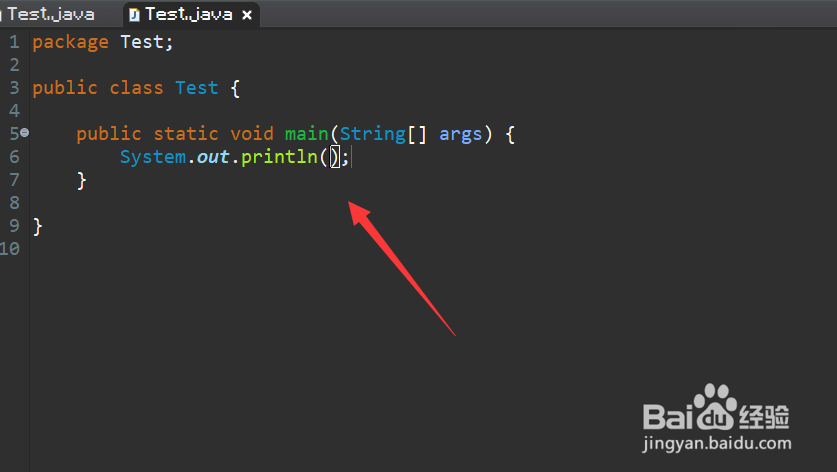Click the Java file icon on active tab
Image resolution: width=837 pixels, height=472 pixels.
[135, 15]
